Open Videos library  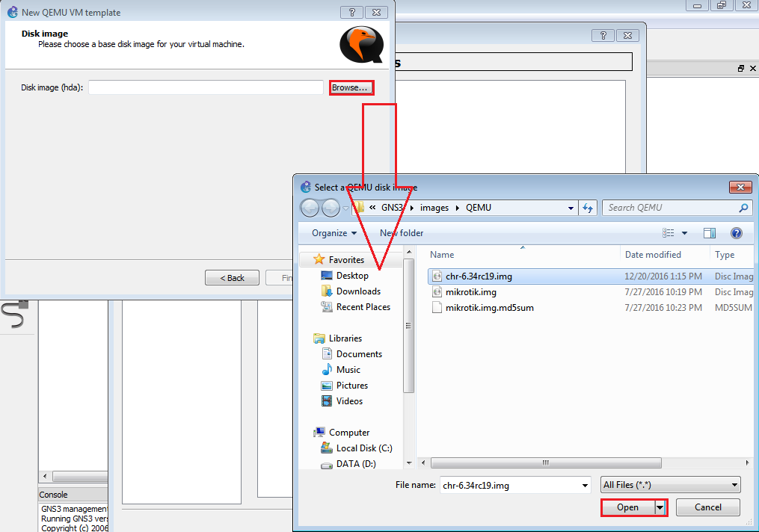pyautogui.click(x=349, y=401)
